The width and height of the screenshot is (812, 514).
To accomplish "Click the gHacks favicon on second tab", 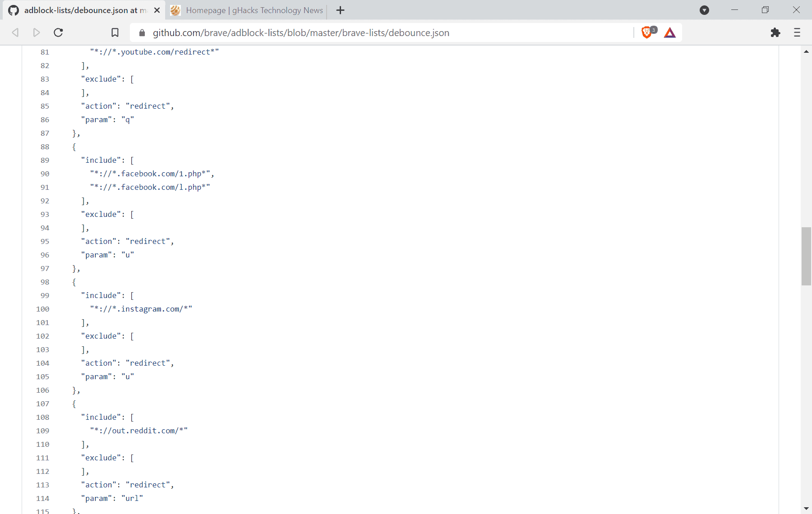I will click(175, 10).
